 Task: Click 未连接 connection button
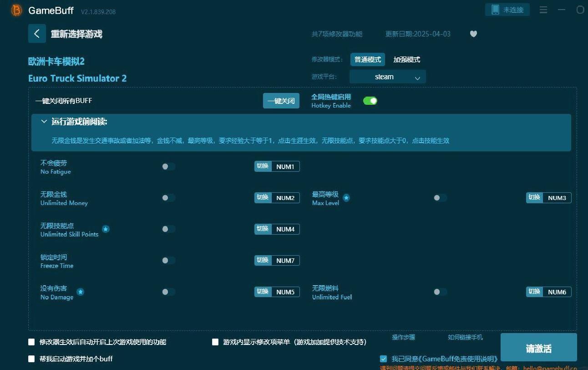[x=507, y=10]
